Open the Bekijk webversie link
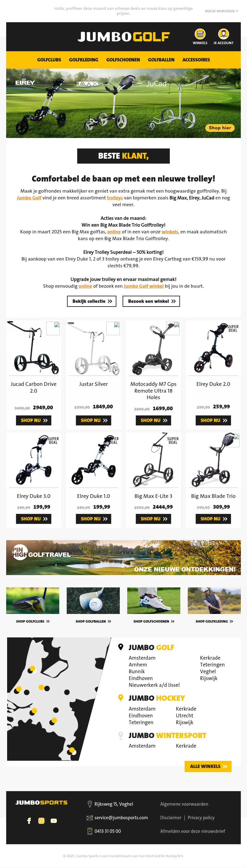247x868 pixels. pos(221,11)
